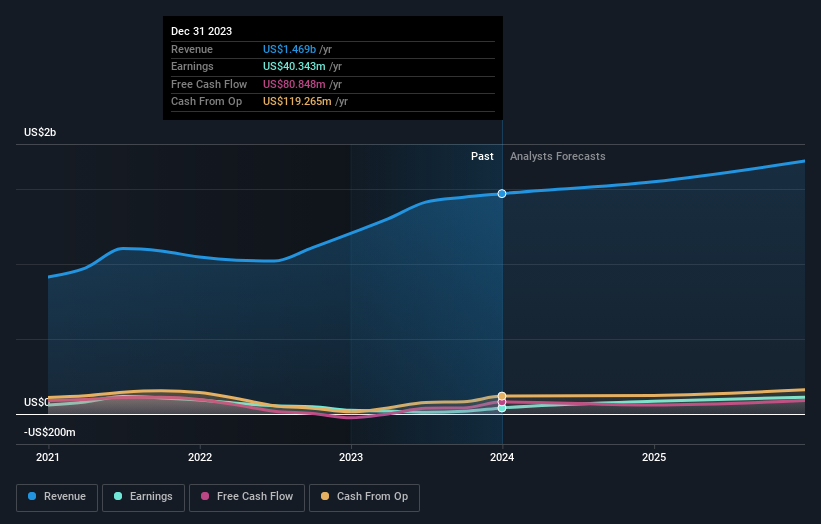This screenshot has width=821, height=524.
Task: Click the 2022 x-axis label
Action: (200, 458)
